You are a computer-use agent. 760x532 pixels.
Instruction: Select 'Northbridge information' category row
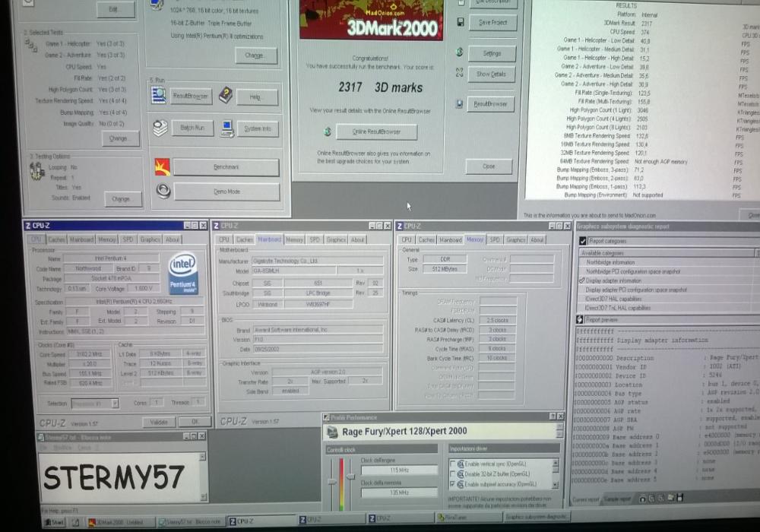click(667, 262)
